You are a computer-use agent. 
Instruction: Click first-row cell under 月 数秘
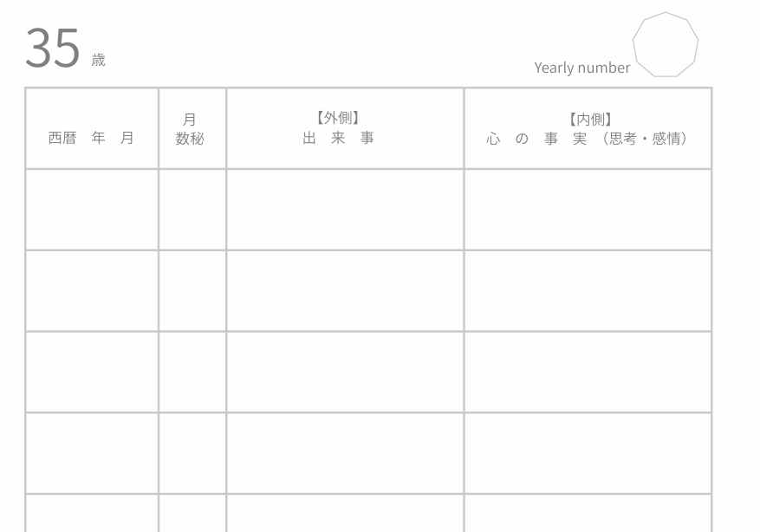click(192, 210)
